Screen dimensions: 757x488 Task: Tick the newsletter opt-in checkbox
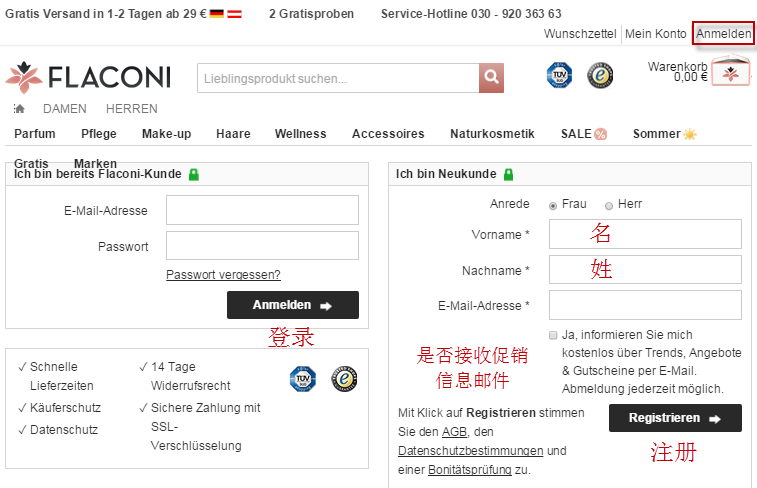553,335
